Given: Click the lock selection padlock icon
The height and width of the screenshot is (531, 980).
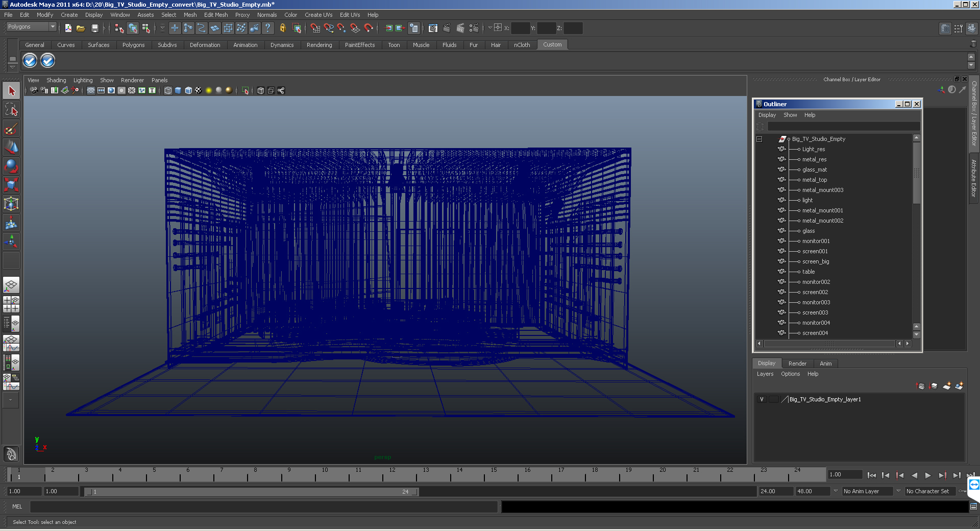Looking at the screenshot, I should coord(282,28).
